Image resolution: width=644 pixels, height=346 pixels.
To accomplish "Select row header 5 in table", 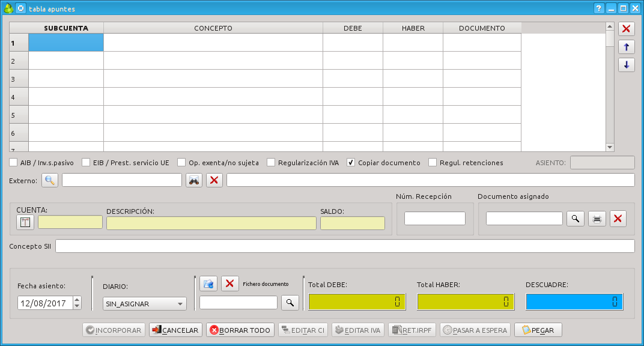I will point(19,115).
